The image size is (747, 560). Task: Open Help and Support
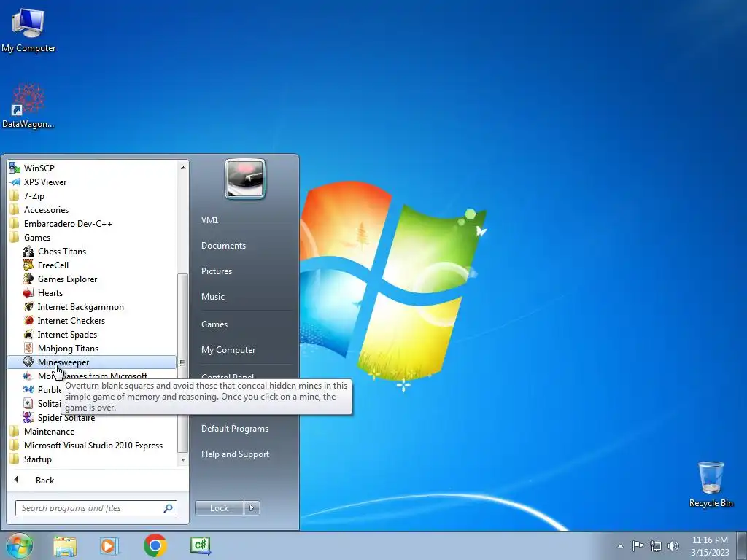[235, 454]
